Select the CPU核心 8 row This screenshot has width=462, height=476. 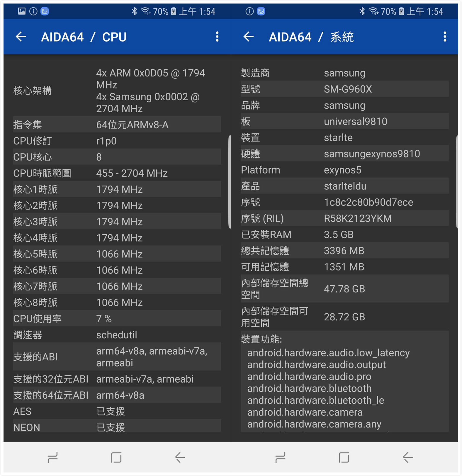point(117,157)
